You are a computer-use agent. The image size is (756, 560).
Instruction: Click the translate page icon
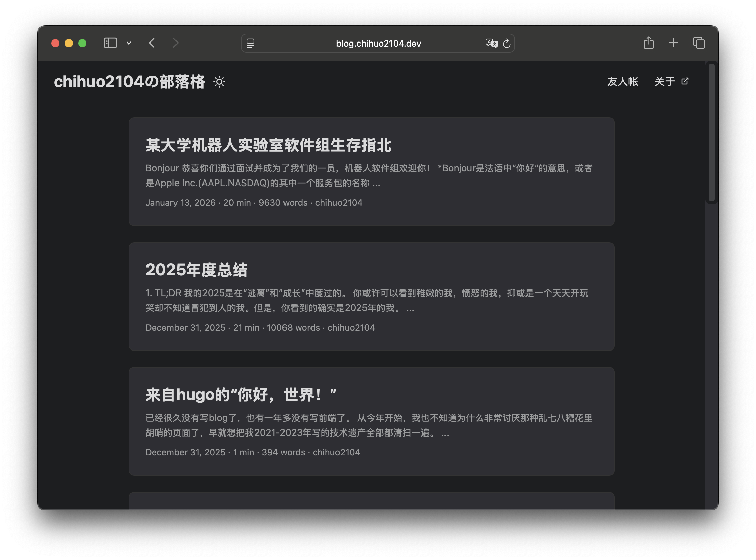click(491, 44)
